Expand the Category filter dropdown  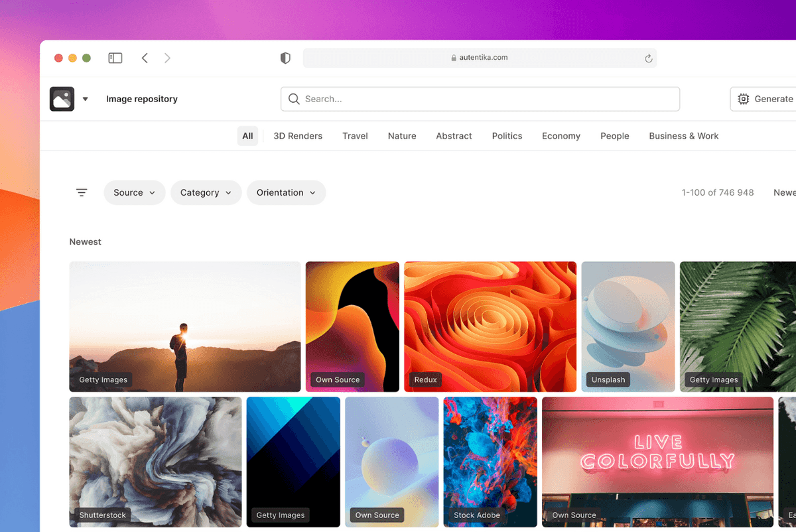(206, 192)
